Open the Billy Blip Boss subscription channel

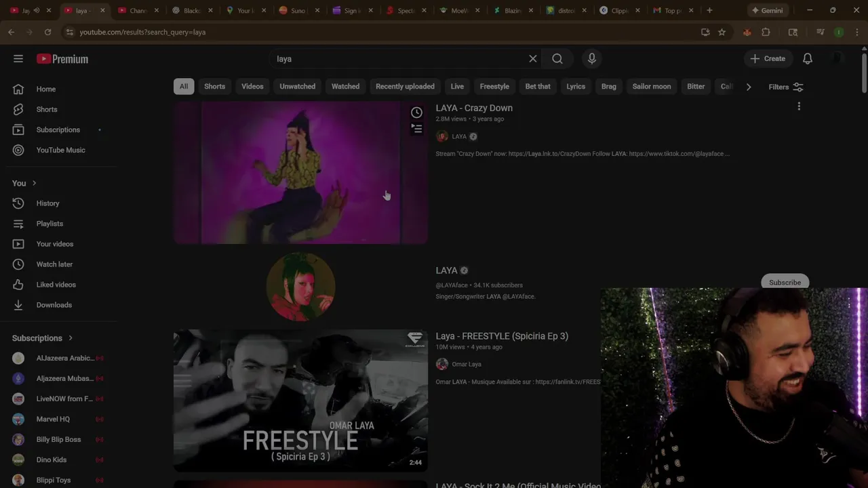[58, 439]
